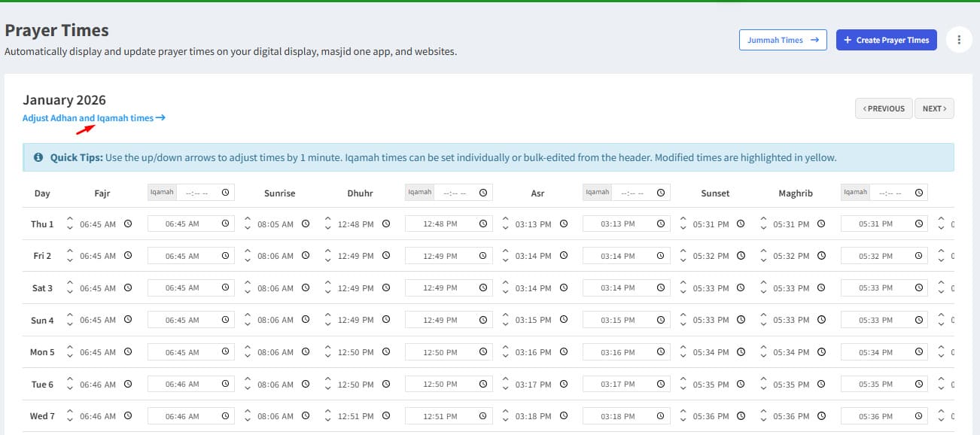The height and width of the screenshot is (435, 980).
Task: Click Mon 5 Sunset time 05:34 PM
Action: (x=711, y=352)
